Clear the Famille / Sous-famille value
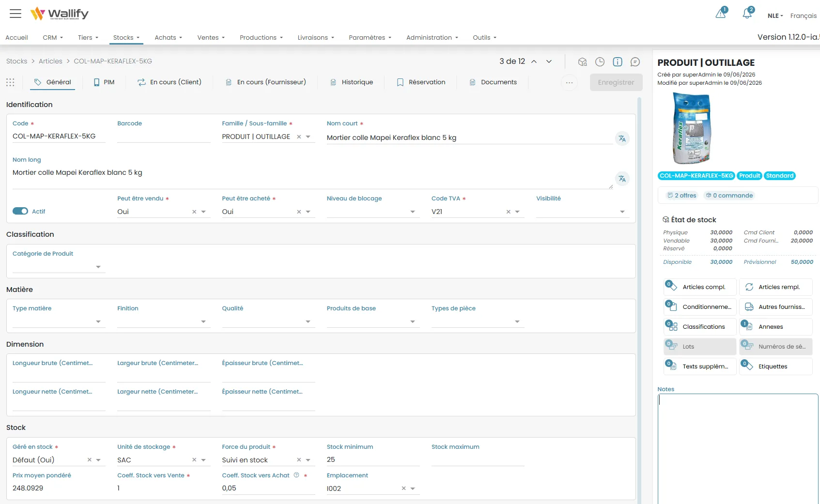Viewport: 820px width, 504px height. click(x=299, y=137)
